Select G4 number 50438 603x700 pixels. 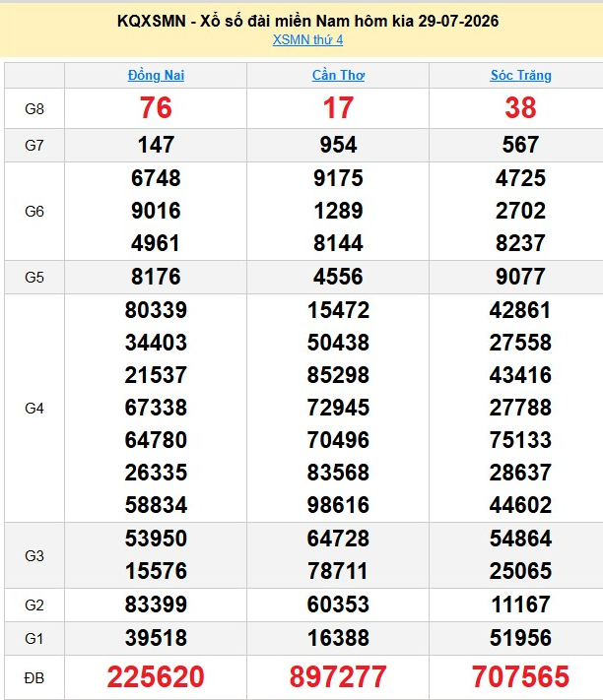coord(338,343)
